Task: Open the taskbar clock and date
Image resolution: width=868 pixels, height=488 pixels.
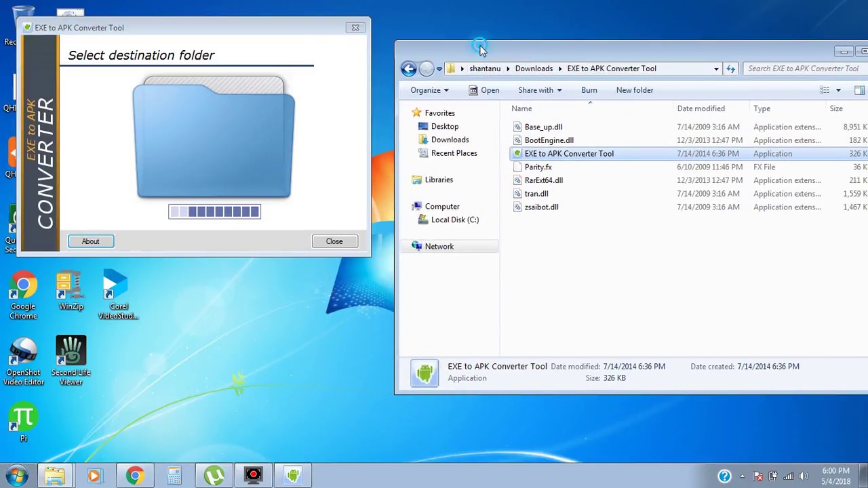Action: click(835, 476)
